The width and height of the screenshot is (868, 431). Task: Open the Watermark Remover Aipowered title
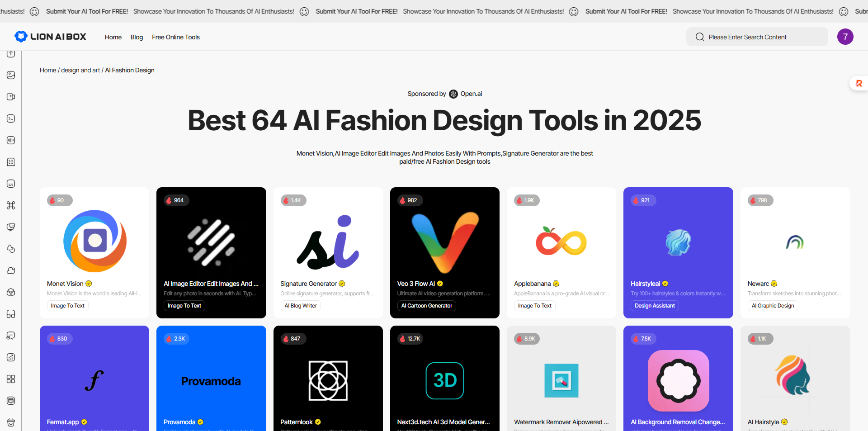561,422
